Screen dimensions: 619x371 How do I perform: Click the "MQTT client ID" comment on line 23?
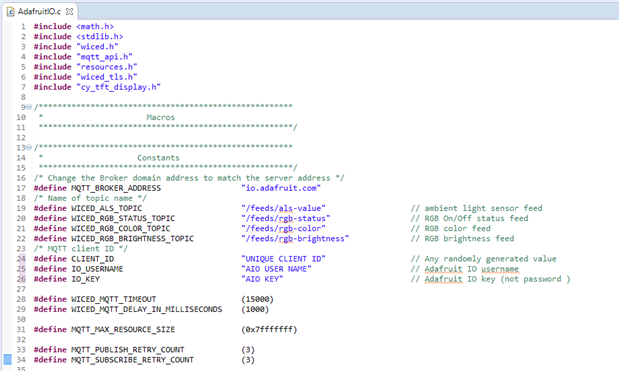81,249
